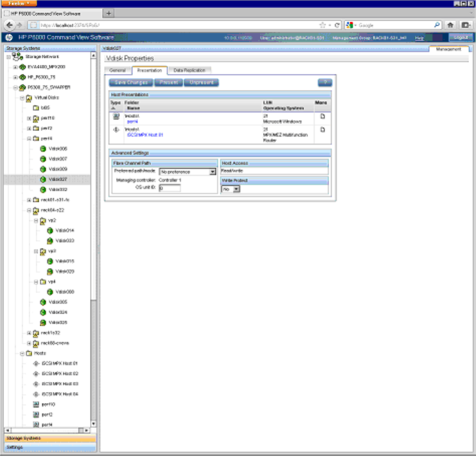Image resolution: width=476 pixels, height=457 pixels.
Task: Collapse the Hosts folder node
Action: coord(22,354)
